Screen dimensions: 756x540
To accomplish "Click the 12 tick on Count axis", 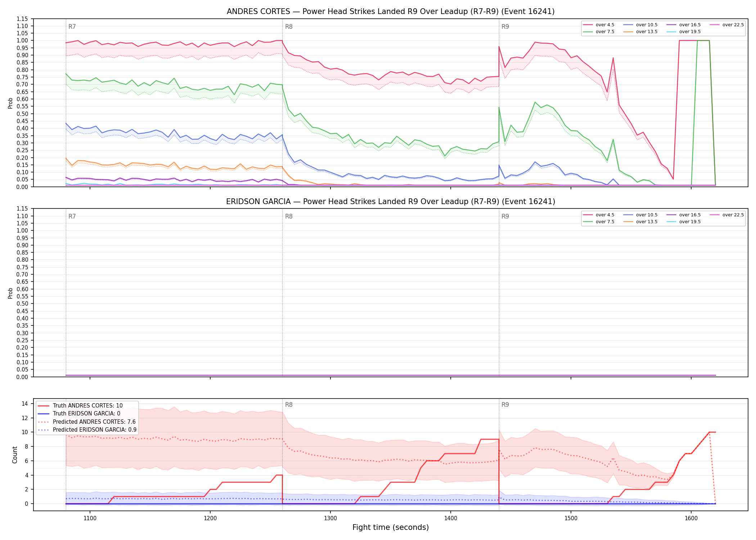I will coord(25,418).
